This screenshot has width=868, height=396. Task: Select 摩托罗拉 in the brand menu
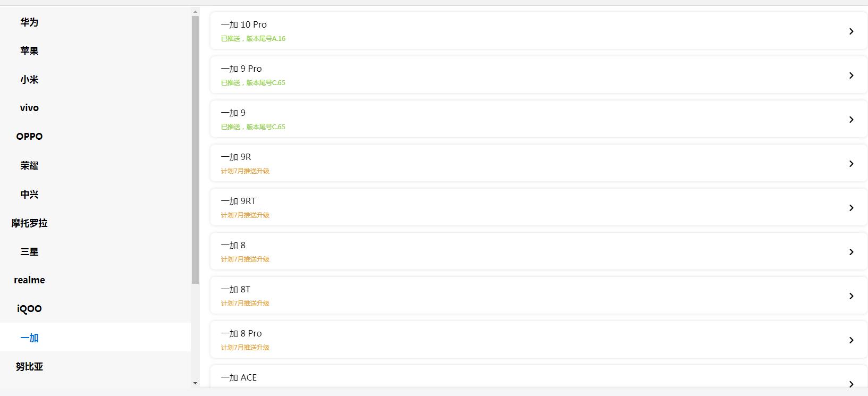tap(29, 223)
